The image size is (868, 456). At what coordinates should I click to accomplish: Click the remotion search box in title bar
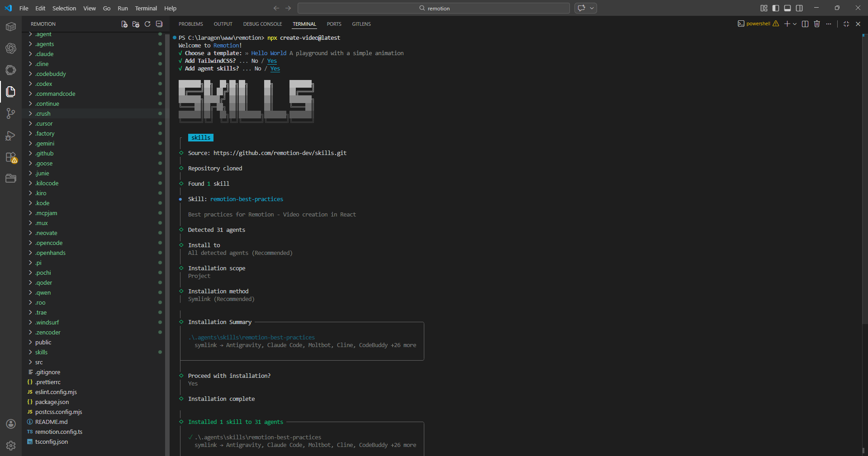[433, 8]
